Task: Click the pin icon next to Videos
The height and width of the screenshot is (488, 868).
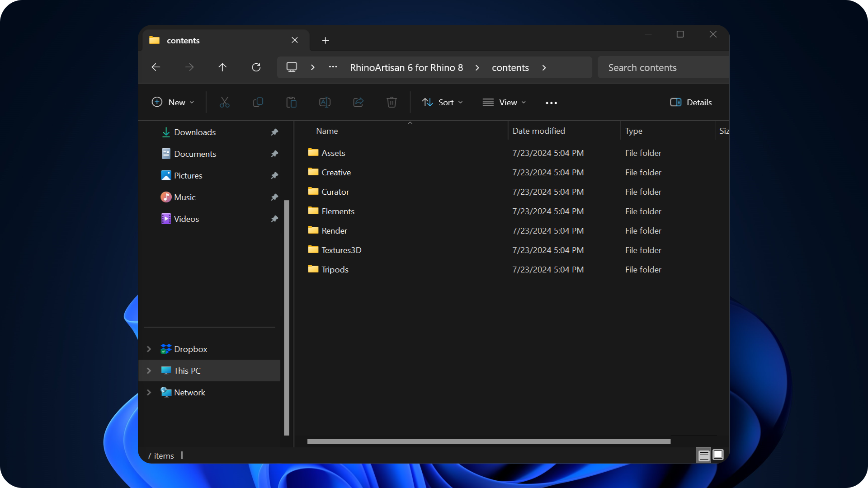Action: pyautogui.click(x=274, y=219)
